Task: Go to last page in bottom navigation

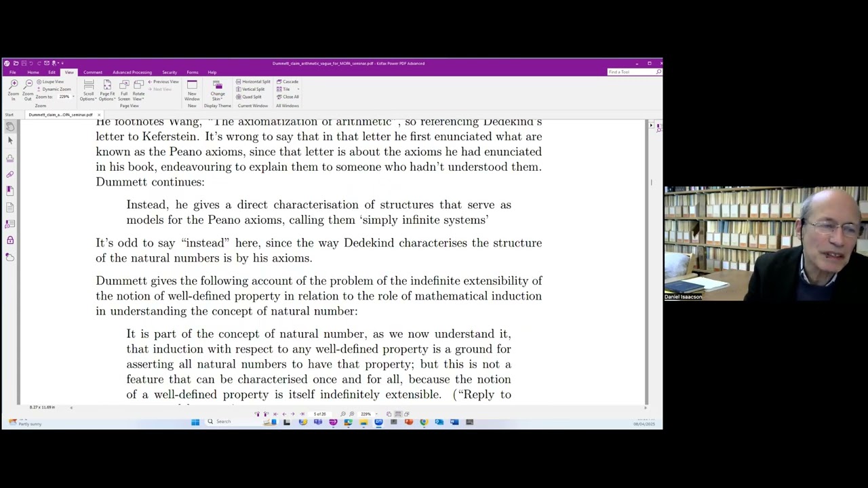Action: click(302, 414)
